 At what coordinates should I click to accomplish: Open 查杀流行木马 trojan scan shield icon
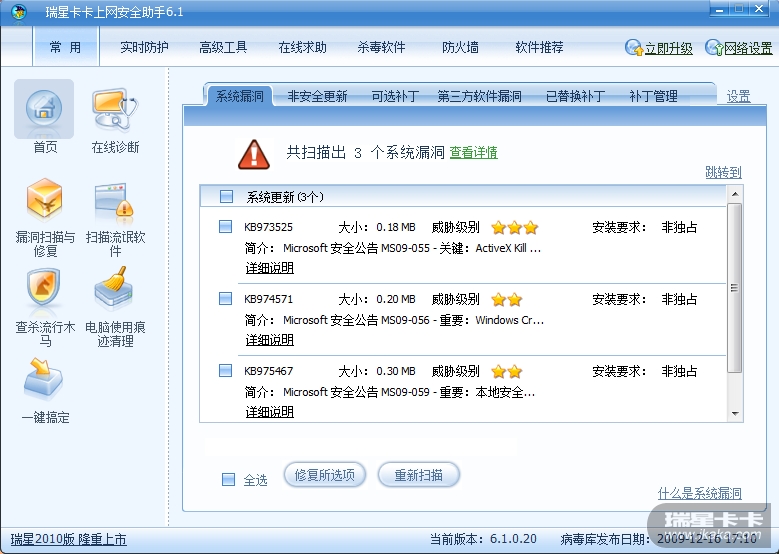point(44,288)
